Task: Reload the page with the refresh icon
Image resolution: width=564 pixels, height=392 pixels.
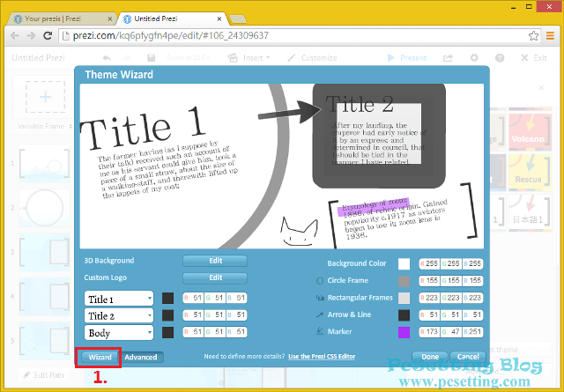Action: 47,36
